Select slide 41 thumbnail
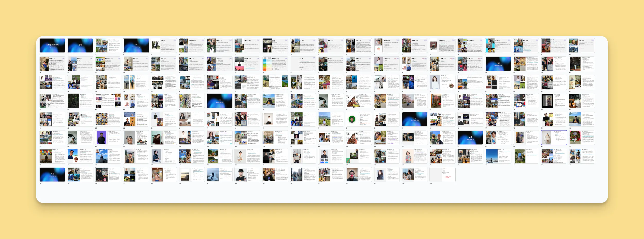This screenshot has height=239, width=644. (52, 82)
